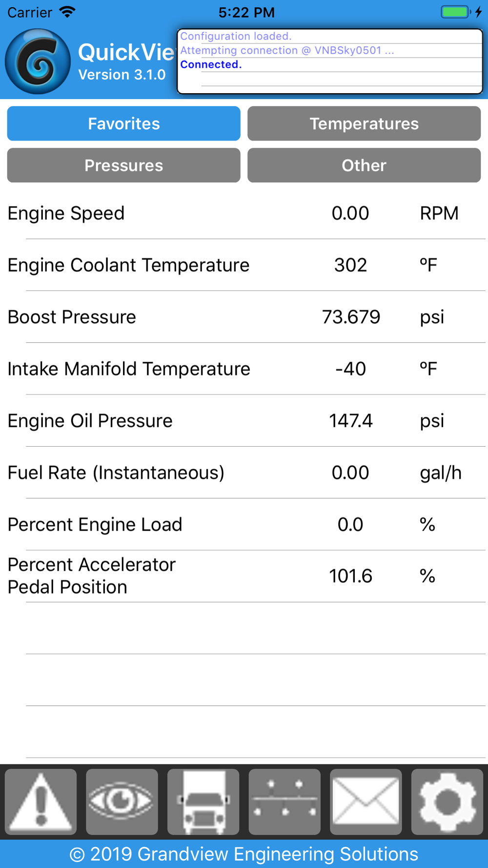
Task: Open the truck vehicle icon
Action: (203, 802)
